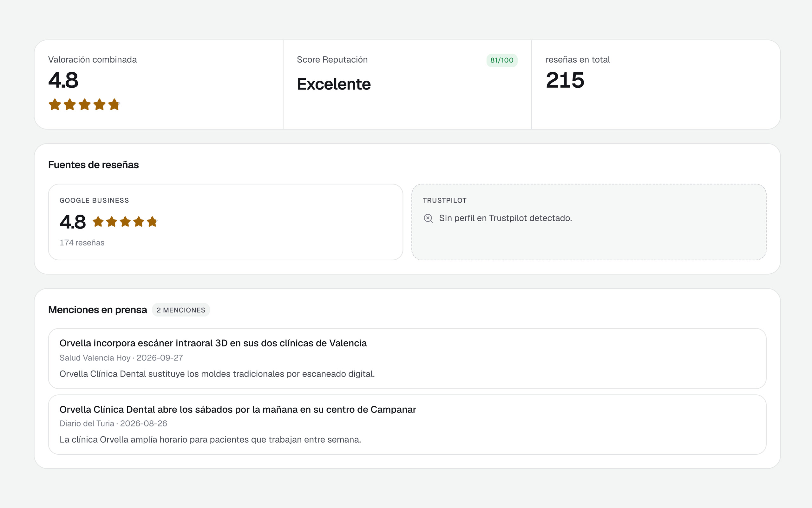Click the star rating under Valoración combinada
The height and width of the screenshot is (508, 812).
coord(84,104)
